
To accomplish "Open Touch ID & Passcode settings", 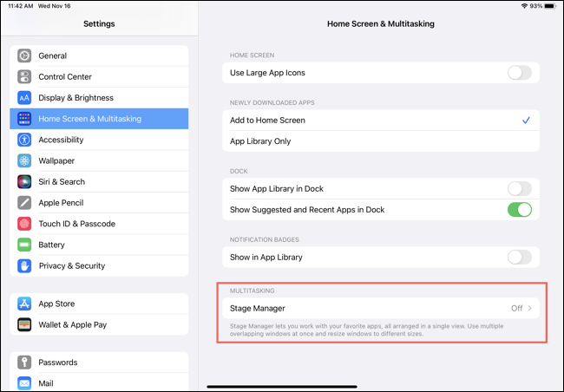I will click(x=99, y=224).
